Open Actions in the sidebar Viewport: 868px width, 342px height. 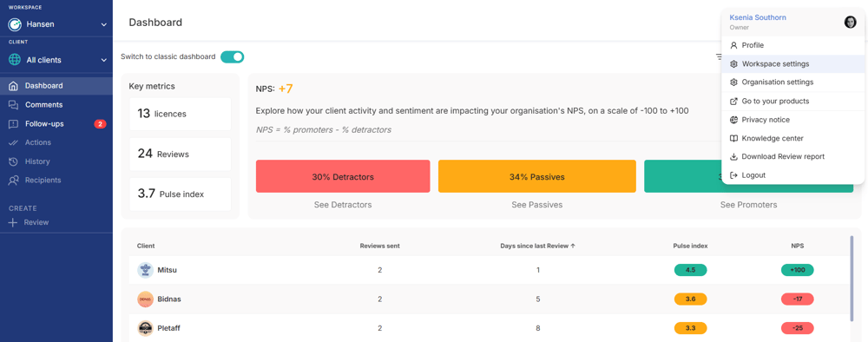click(56, 142)
